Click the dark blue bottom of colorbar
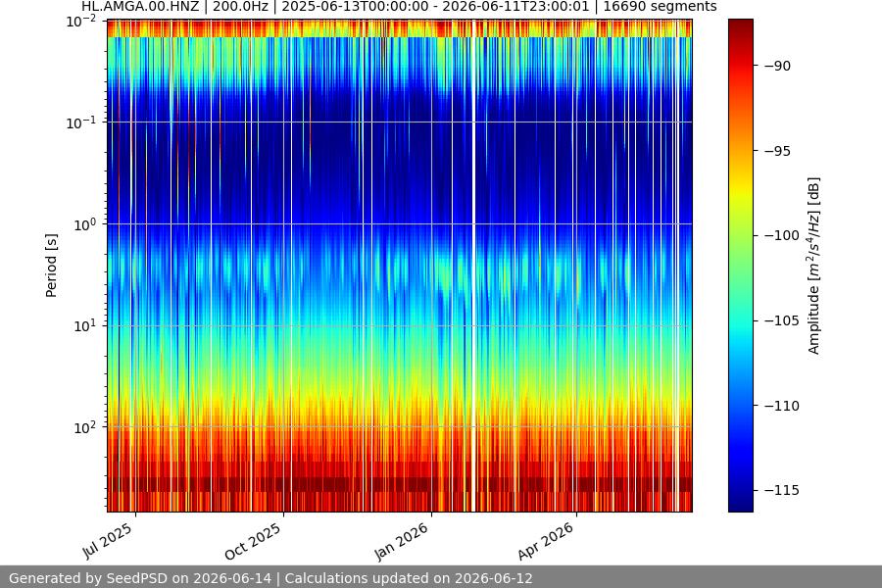This screenshot has width=882, height=588. [x=741, y=505]
